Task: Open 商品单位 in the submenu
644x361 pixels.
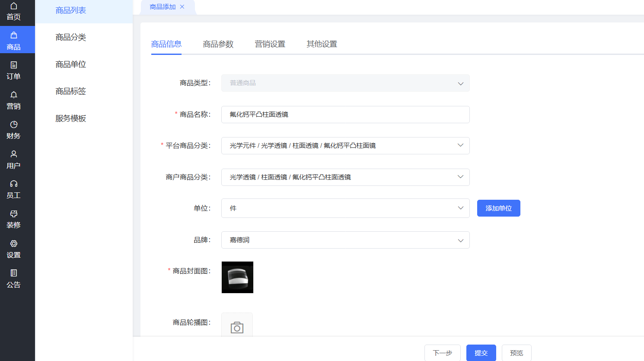Action: tap(71, 64)
